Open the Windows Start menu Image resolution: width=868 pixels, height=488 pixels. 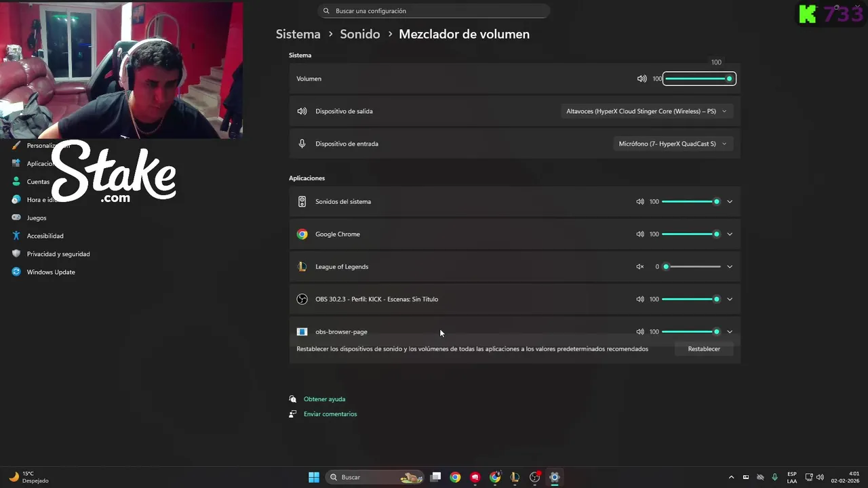pyautogui.click(x=314, y=477)
